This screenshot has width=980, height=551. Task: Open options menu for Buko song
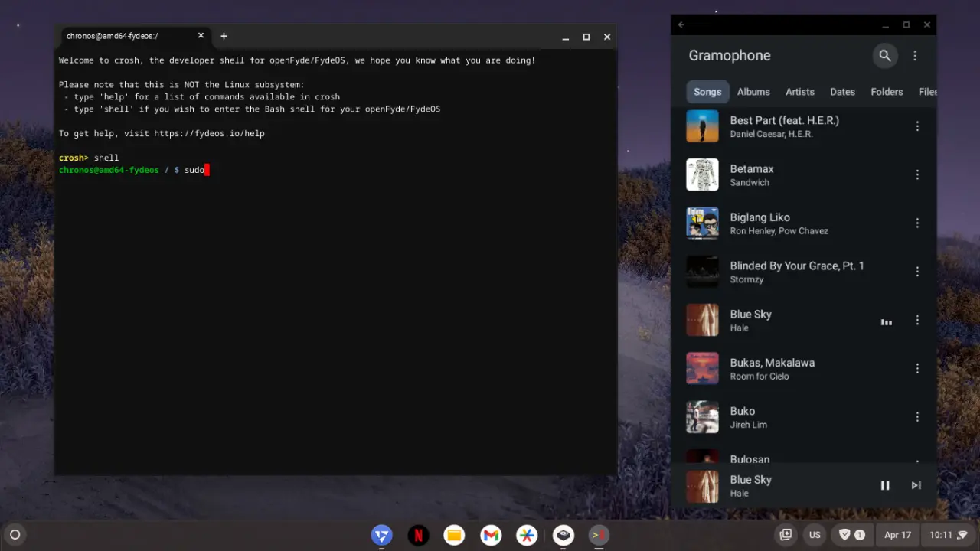[917, 417]
